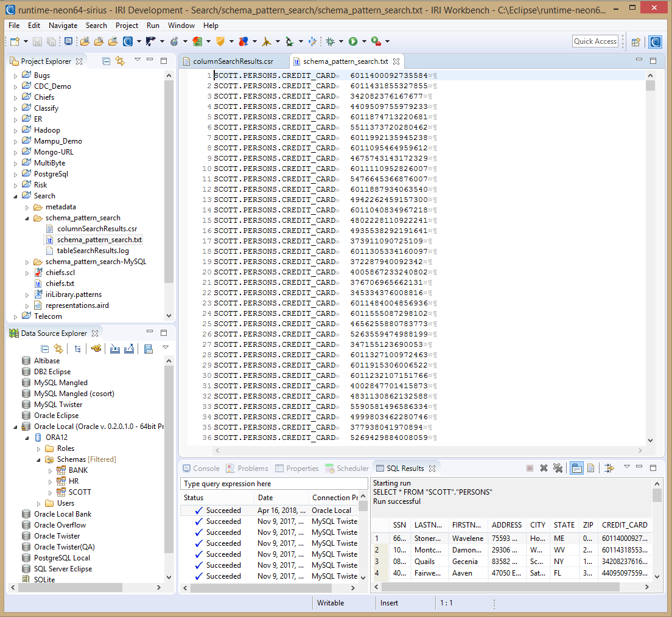The image size is (672, 617).
Task: Click the Status column header
Action: [217, 498]
